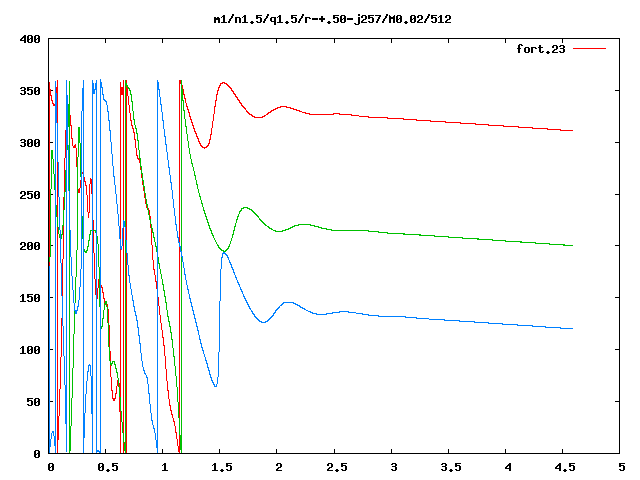Click the red curve peak near x=1.5
640x480 pixels.
(223, 82)
